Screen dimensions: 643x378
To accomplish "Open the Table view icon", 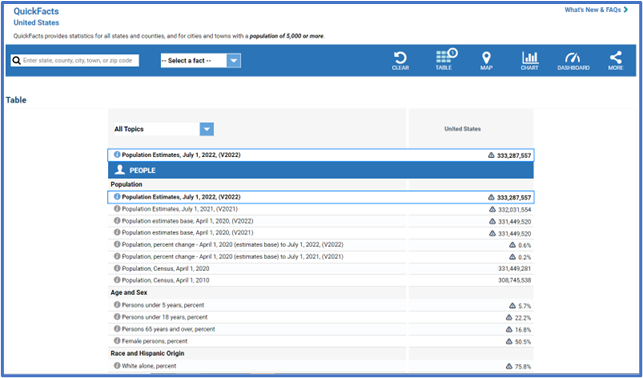I will click(445, 60).
